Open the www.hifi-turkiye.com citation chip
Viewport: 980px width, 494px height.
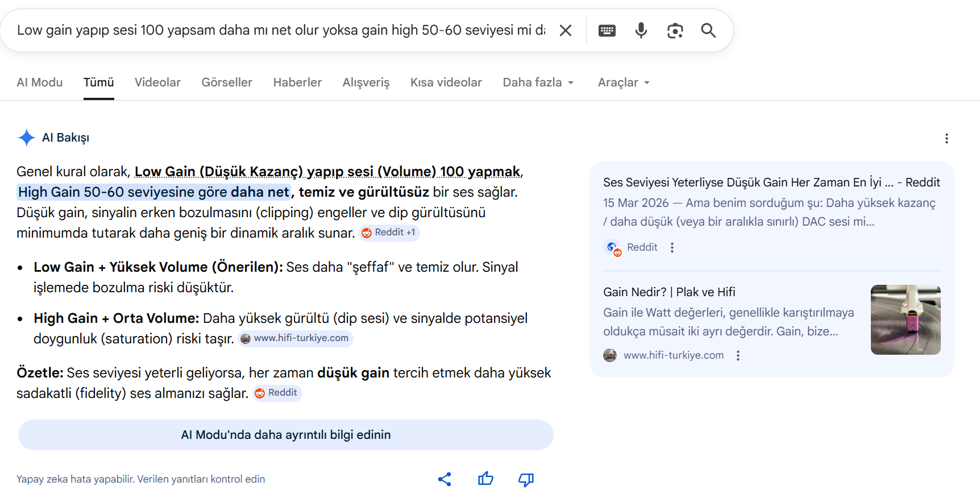click(296, 338)
